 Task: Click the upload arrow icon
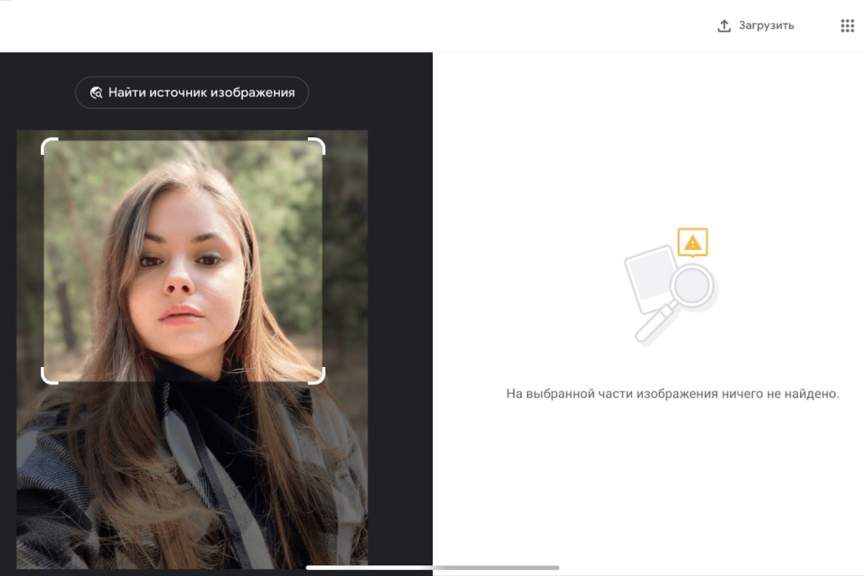[x=724, y=26]
